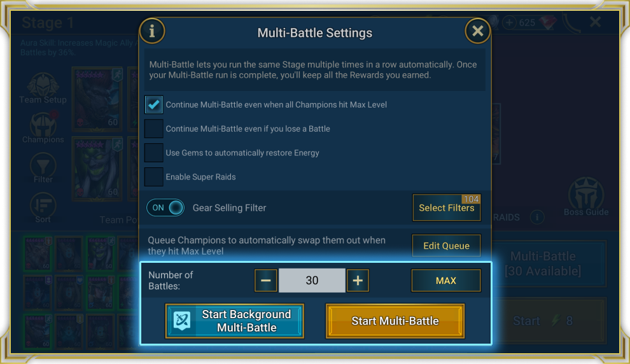Viewport: 630px width, 364px height.
Task: Open the info icon in dialog header
Action: pyautogui.click(x=152, y=31)
